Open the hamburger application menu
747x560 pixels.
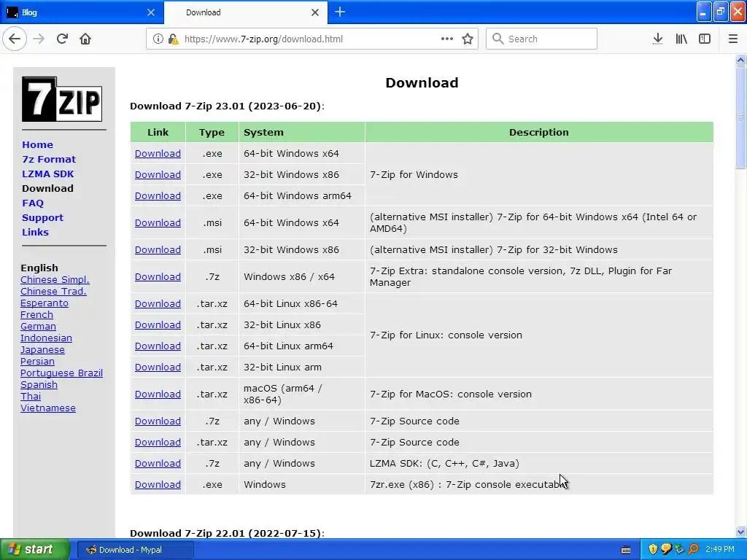click(732, 39)
